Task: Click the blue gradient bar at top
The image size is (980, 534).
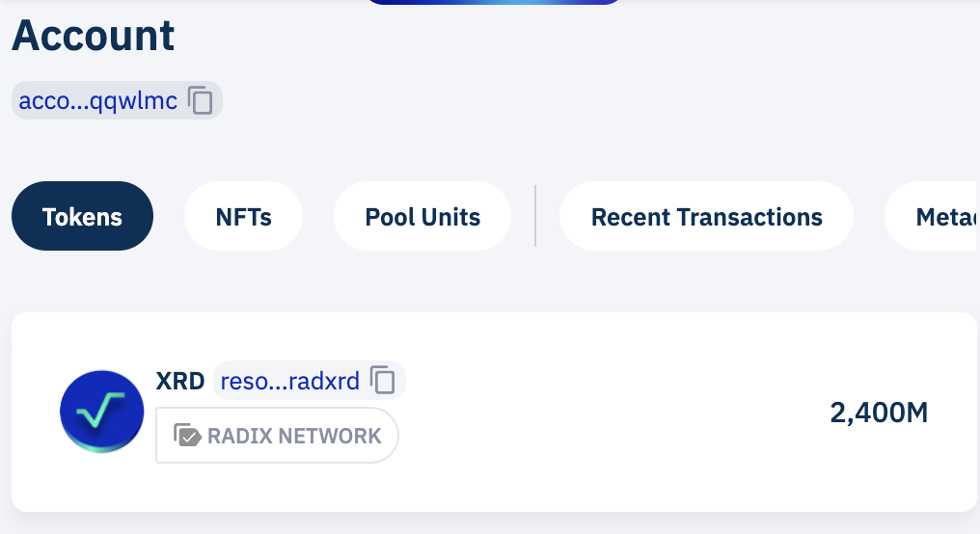Action: point(494,2)
